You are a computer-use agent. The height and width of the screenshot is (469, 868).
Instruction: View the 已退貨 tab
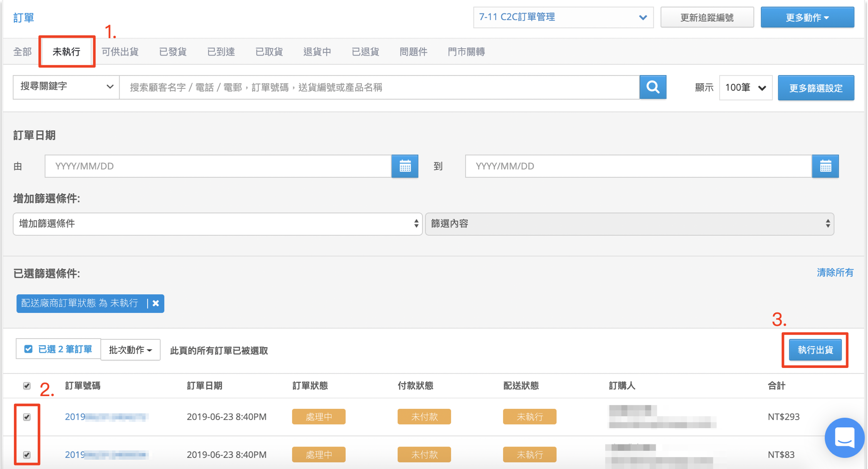[365, 52]
